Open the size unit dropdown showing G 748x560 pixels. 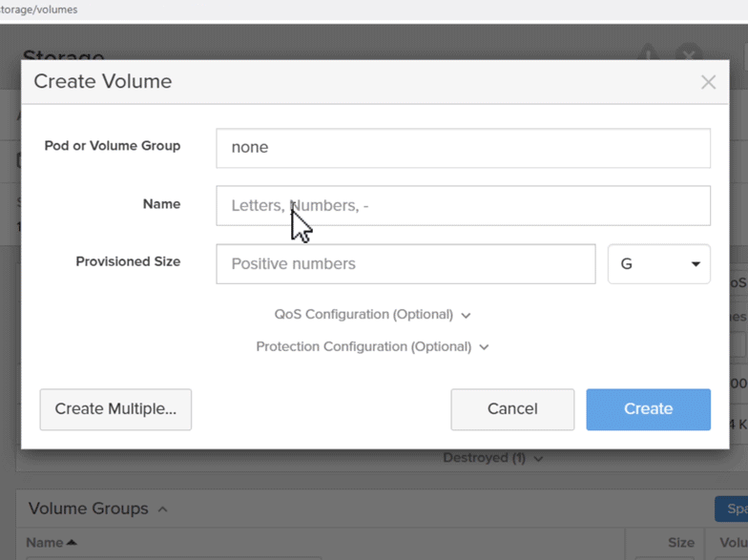(x=658, y=264)
